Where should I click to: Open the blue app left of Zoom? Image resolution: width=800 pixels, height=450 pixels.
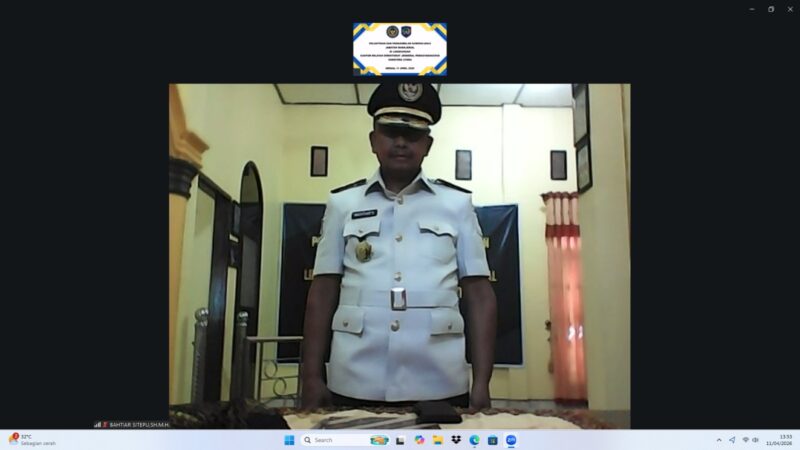(x=492, y=440)
